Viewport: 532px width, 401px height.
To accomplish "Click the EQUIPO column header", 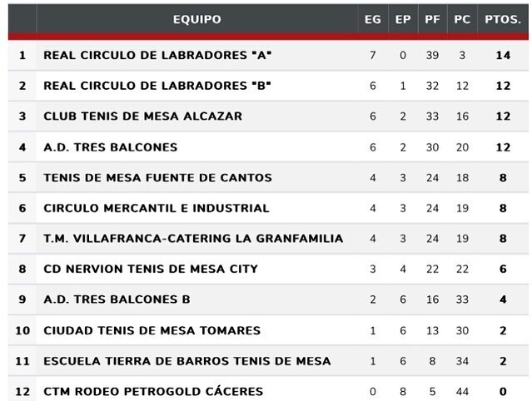I will [x=196, y=19].
